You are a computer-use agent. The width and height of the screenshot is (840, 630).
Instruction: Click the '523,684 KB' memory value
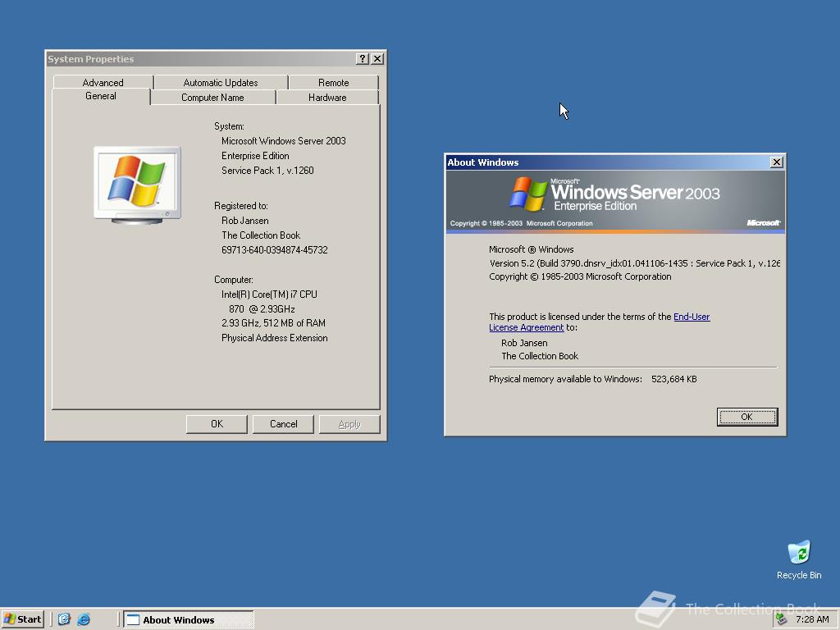coord(674,379)
